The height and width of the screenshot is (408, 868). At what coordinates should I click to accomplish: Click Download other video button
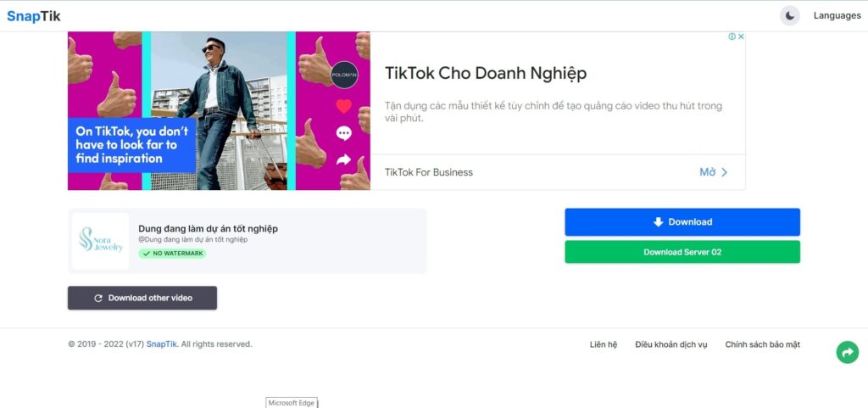tap(142, 298)
